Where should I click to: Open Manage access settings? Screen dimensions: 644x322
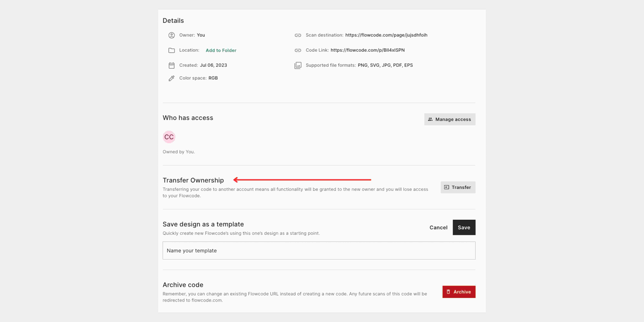[450, 119]
